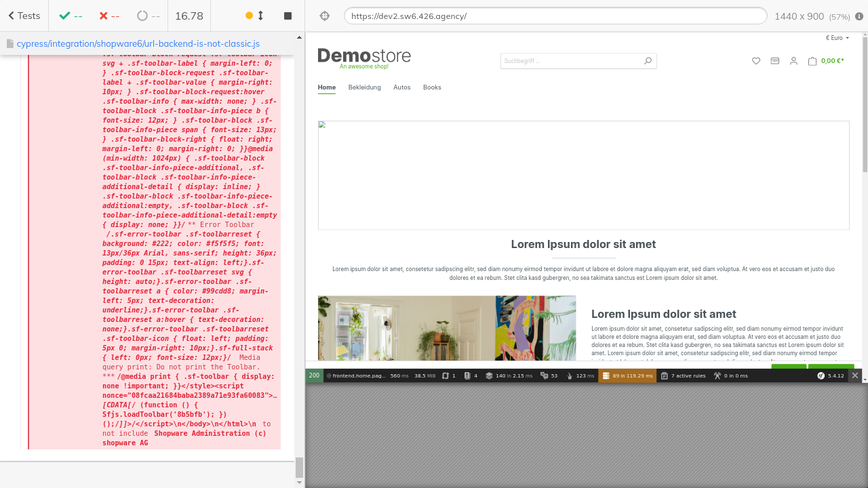Click the Demostore logo
868x488 pixels.
364,57
